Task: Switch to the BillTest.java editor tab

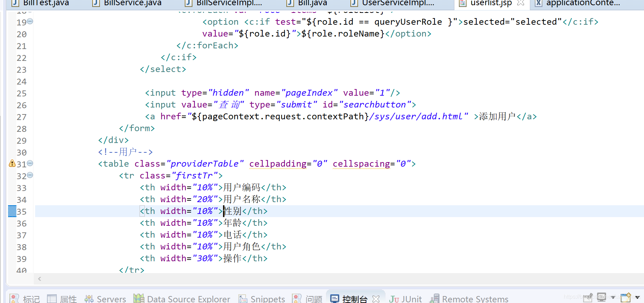Action: coord(46,3)
